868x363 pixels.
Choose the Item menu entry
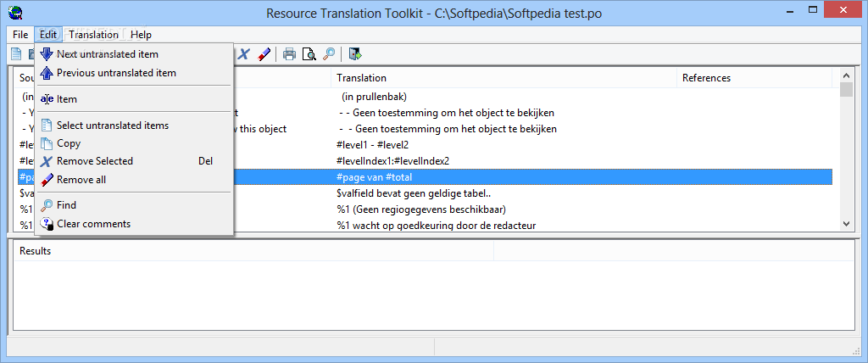click(x=134, y=99)
